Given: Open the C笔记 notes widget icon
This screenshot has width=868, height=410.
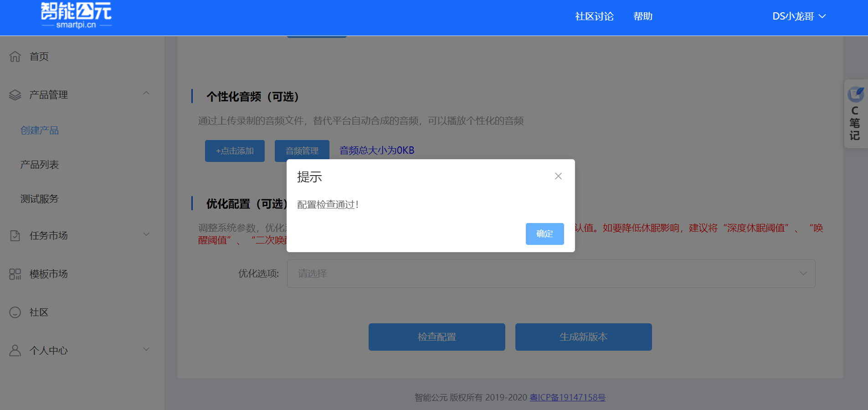Looking at the screenshot, I should (x=856, y=94).
